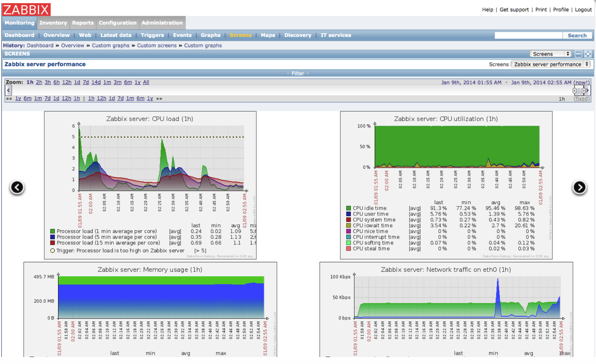Toggle the (fixed) time period mode

[x=582, y=99]
